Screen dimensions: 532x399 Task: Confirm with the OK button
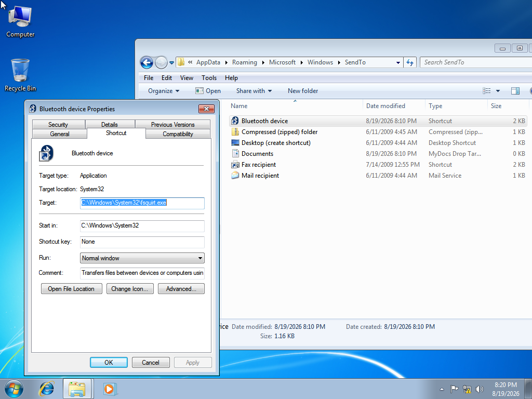click(109, 362)
